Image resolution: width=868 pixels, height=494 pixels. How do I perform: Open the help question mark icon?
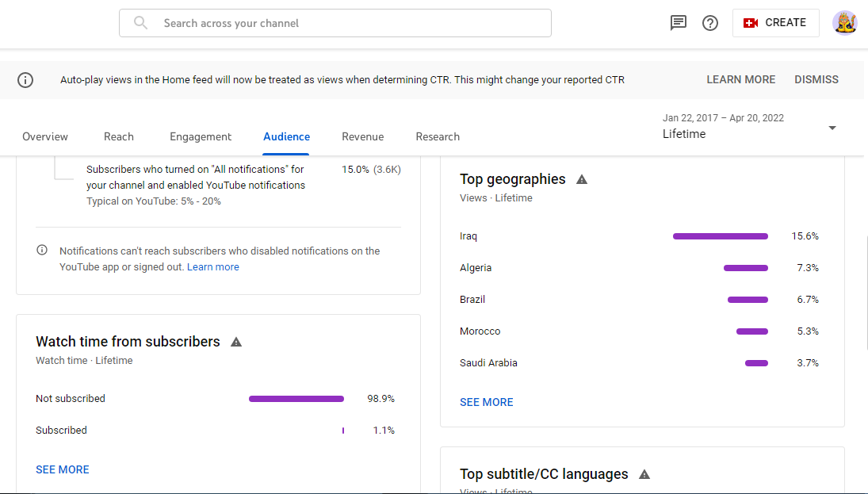pyautogui.click(x=710, y=23)
